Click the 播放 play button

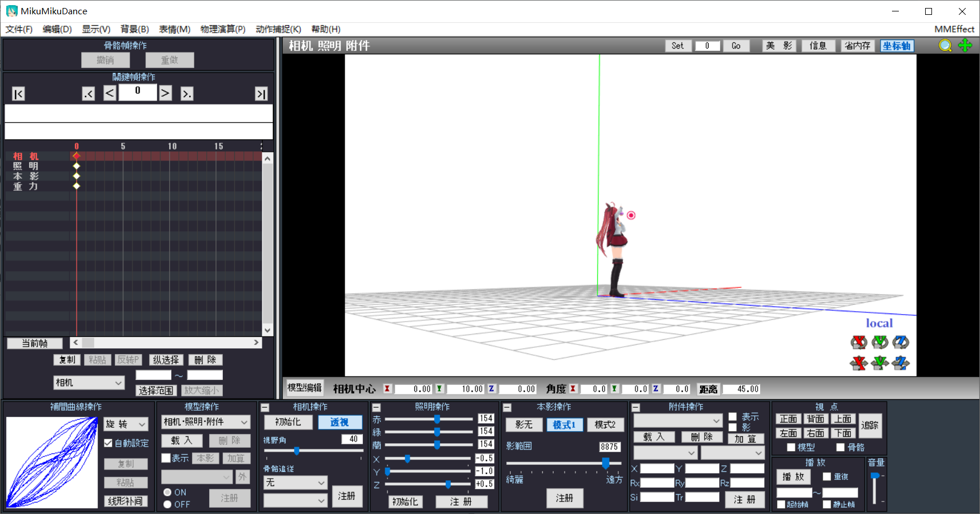793,476
